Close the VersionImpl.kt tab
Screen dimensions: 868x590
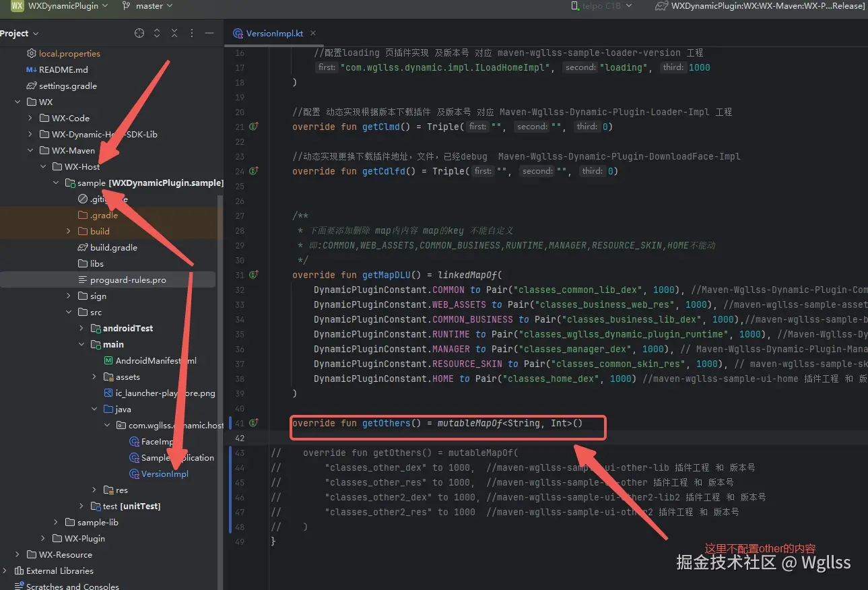click(x=313, y=33)
